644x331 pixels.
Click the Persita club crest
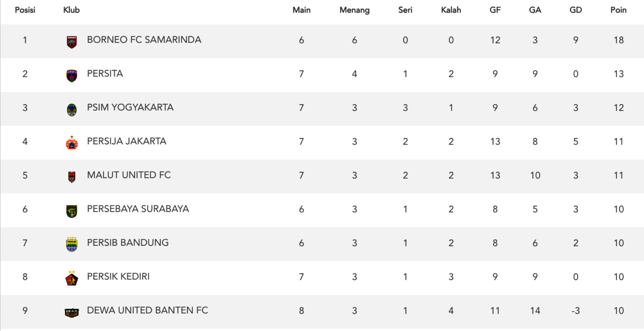pyautogui.click(x=72, y=76)
